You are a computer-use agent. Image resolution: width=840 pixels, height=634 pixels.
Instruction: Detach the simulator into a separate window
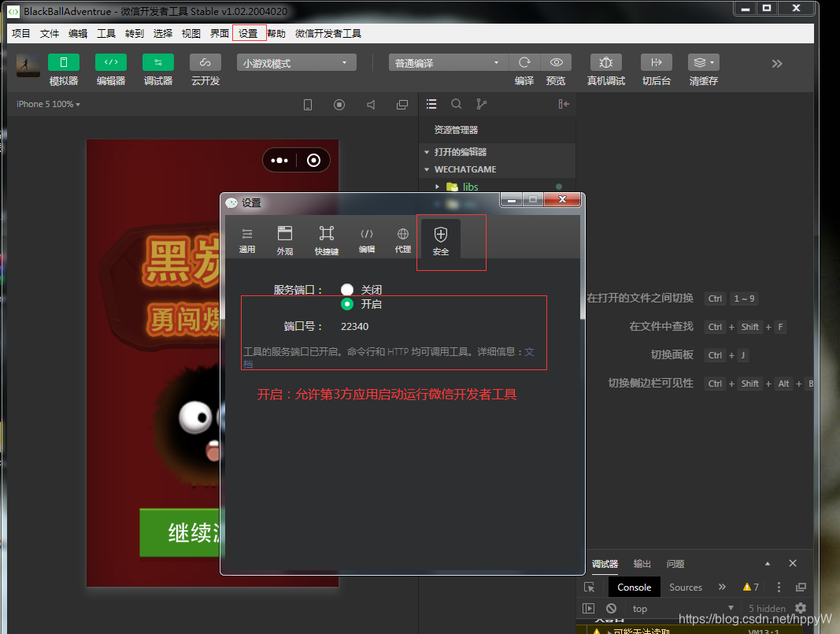click(x=401, y=105)
